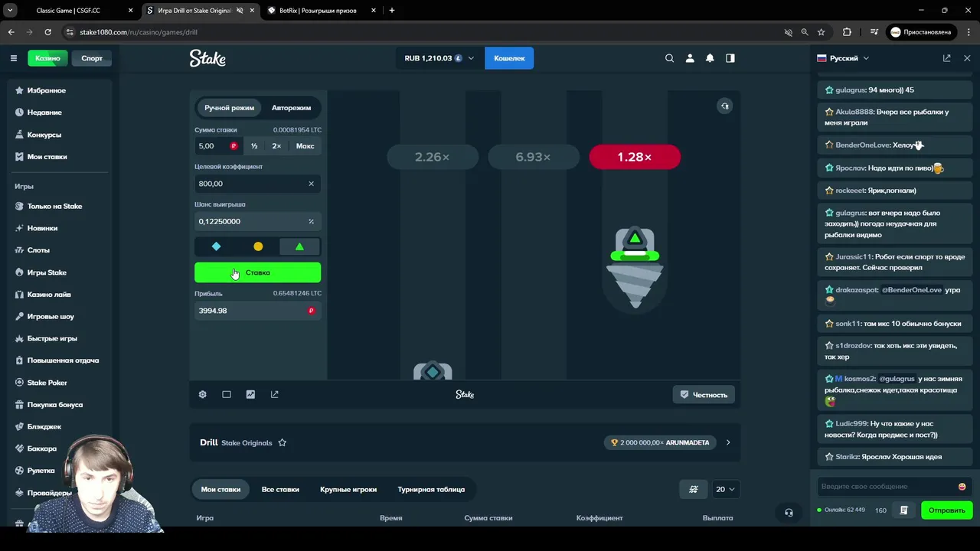Open Мои ставки tab
This screenshot has width=980, height=551.
(x=220, y=489)
